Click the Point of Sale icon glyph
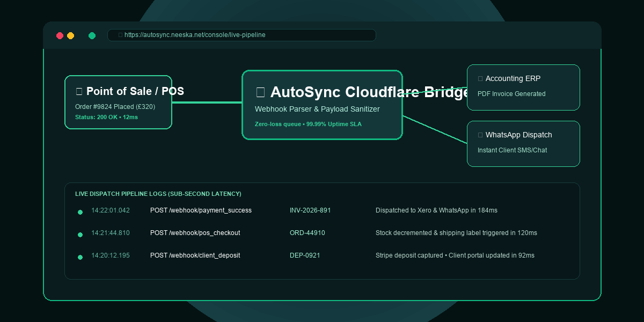Viewport: 644px width, 322px height. tap(79, 92)
